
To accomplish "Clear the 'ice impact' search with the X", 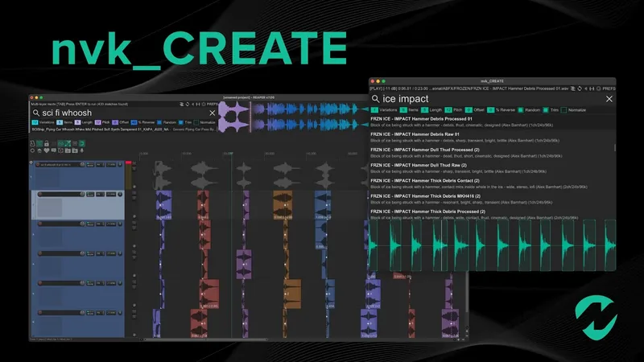I will pyautogui.click(x=609, y=99).
